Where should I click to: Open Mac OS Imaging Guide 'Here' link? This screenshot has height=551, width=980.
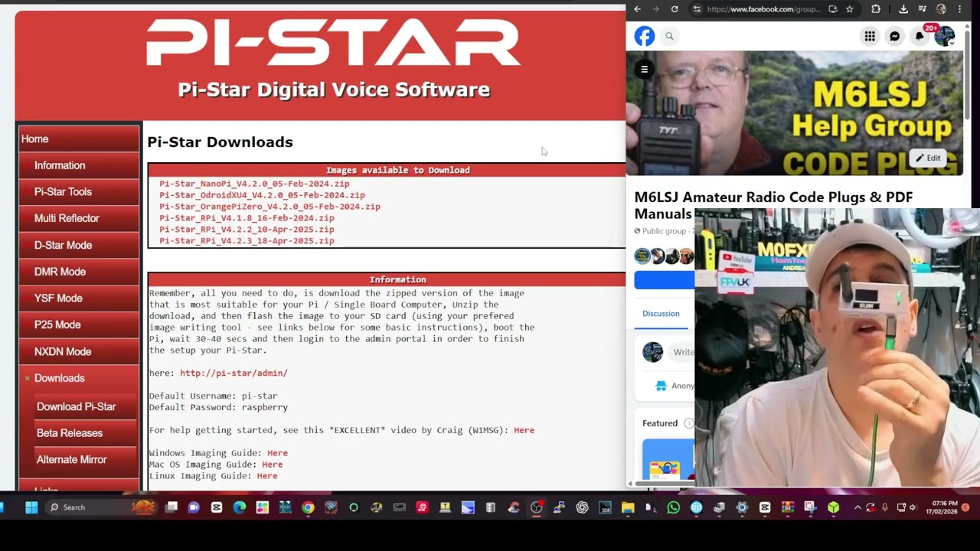[x=272, y=465]
